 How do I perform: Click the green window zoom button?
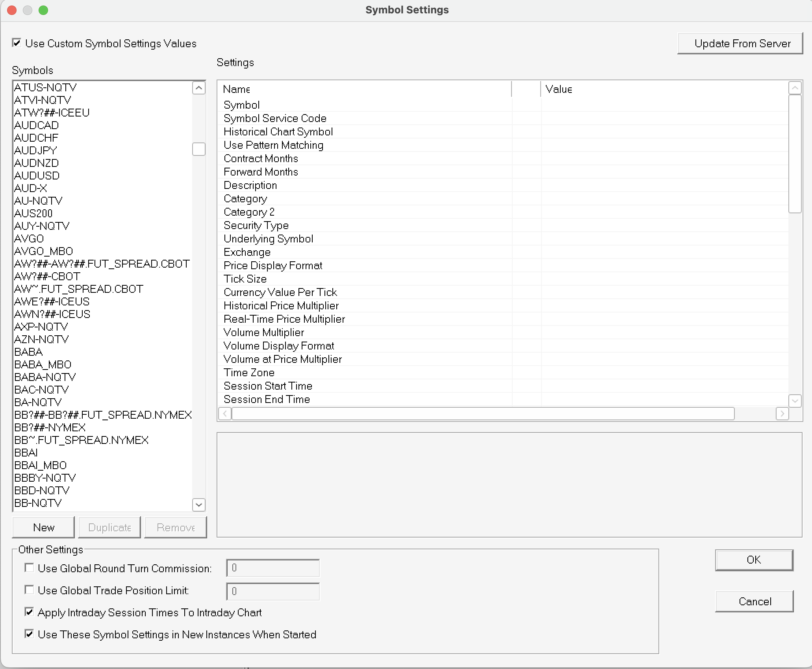coord(43,10)
